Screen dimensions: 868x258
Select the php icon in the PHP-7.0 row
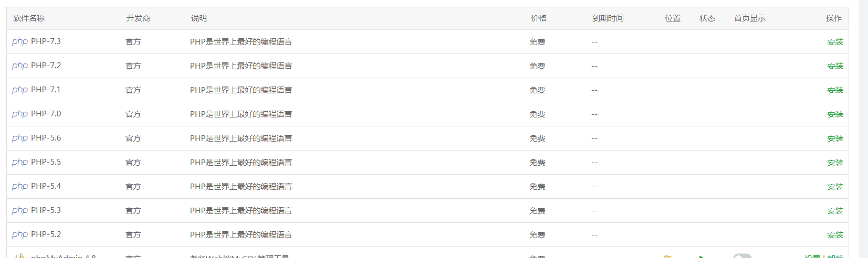[x=20, y=114]
